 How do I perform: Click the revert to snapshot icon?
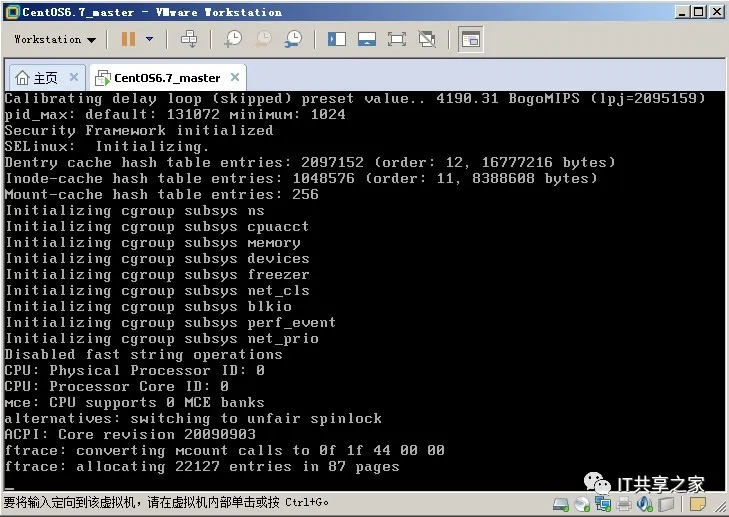[x=263, y=39]
